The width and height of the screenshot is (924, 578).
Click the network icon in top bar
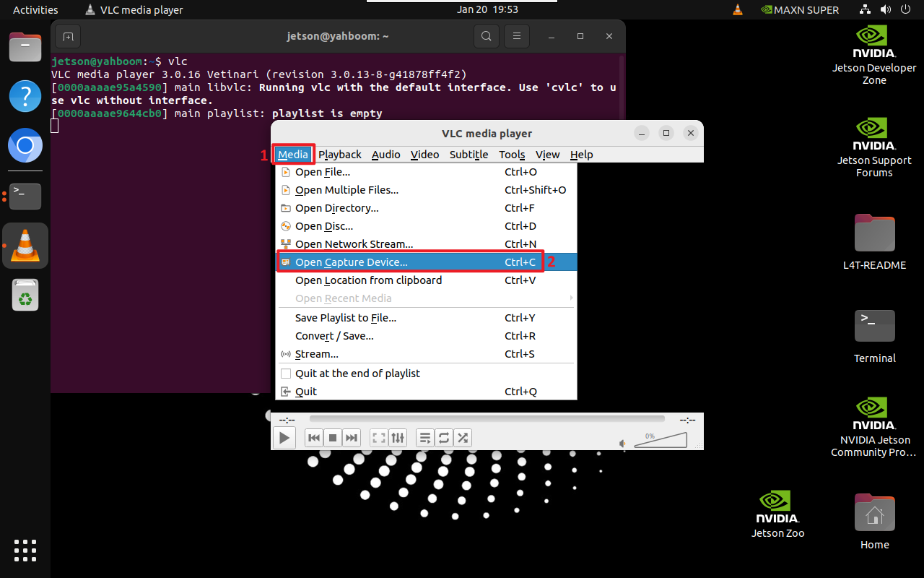[866, 9]
